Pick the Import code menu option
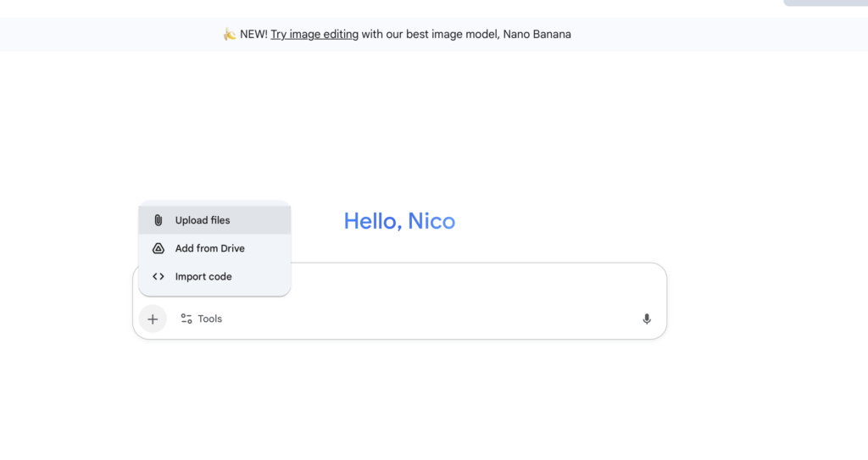 click(214, 276)
